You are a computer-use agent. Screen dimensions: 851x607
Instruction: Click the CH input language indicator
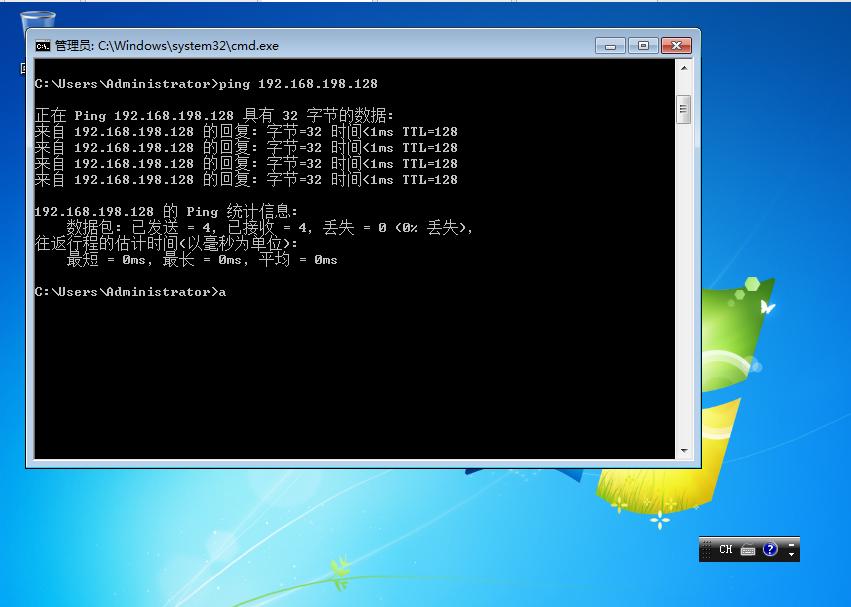coord(726,549)
